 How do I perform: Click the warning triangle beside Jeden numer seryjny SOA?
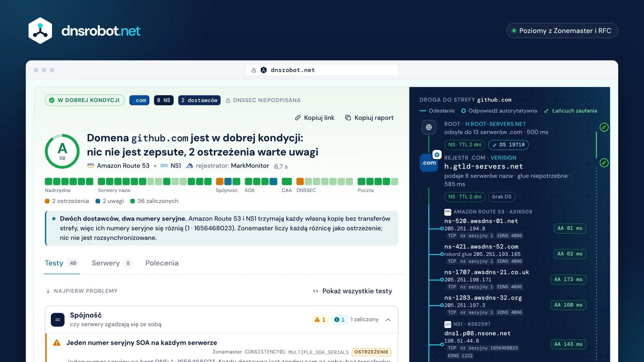point(57,343)
